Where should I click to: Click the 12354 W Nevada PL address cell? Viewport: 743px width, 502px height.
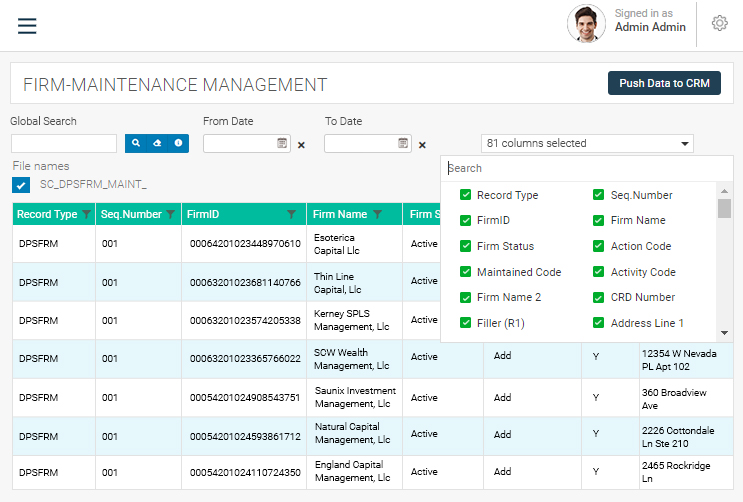click(x=686, y=360)
